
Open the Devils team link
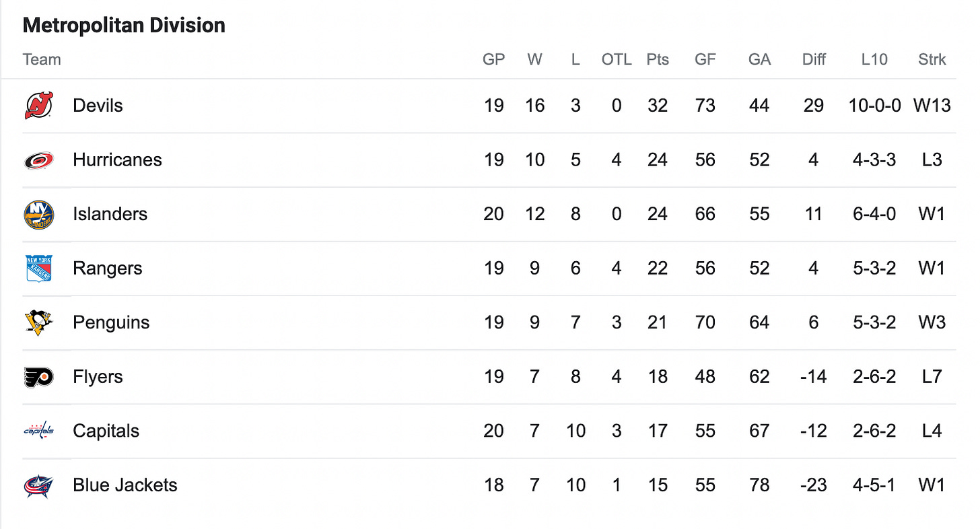(98, 106)
